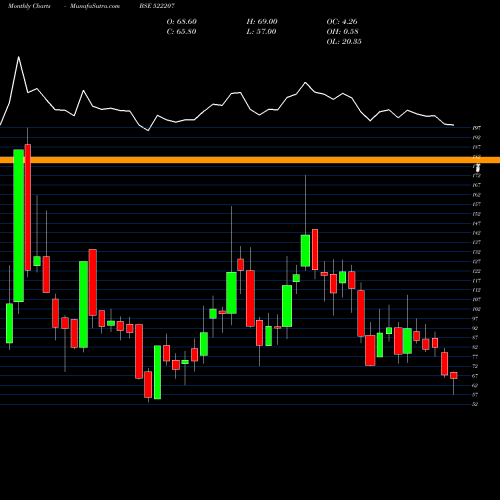The height and width of the screenshot is (500, 500).
Task: Click the price axis label 192
Action: (477, 137)
